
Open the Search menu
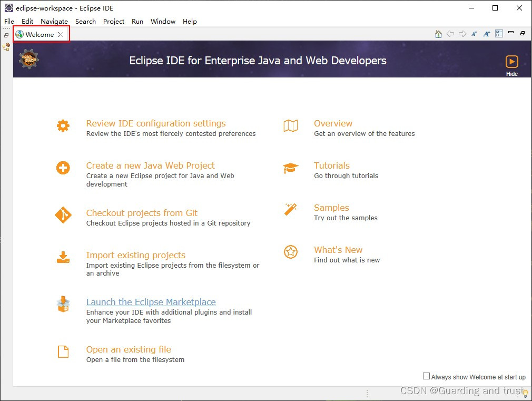(85, 22)
